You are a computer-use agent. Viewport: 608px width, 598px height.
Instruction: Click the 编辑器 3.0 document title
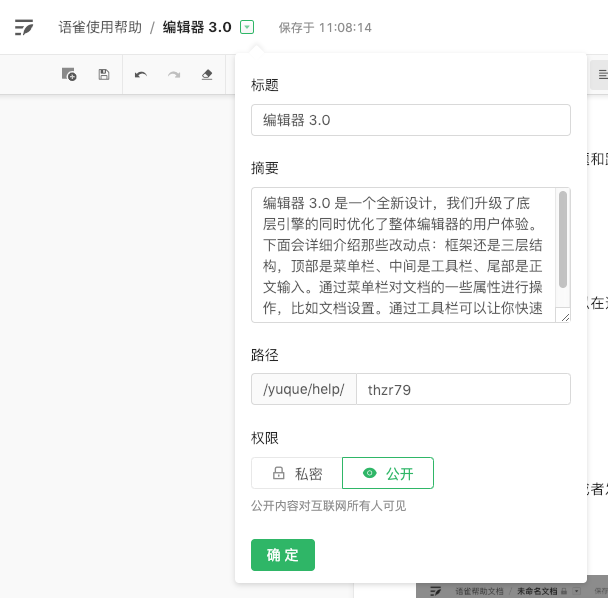198,27
